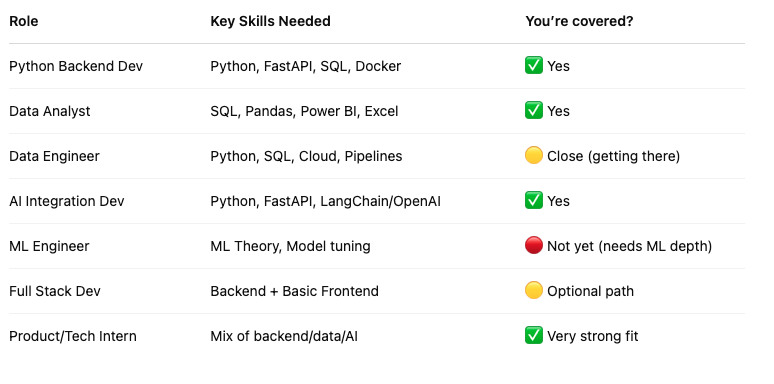The height and width of the screenshot is (384, 774).
Task: Click green checkmark in AI Integration Dev row
Action: tap(534, 200)
